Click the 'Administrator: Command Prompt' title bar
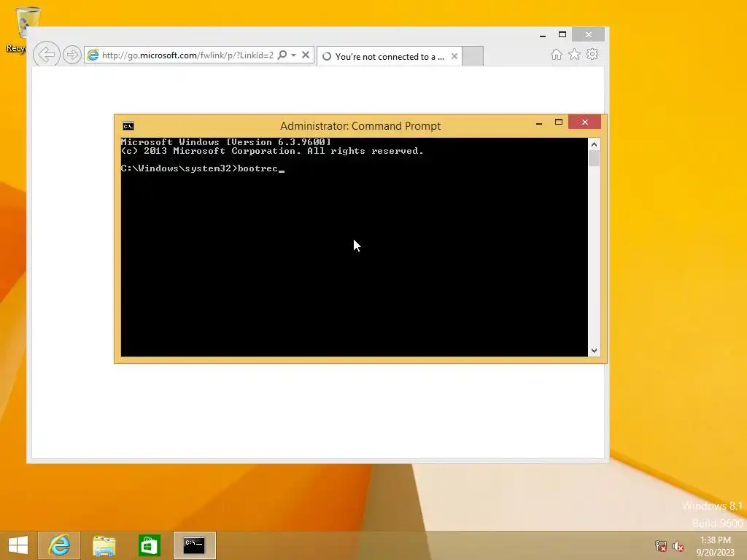This screenshot has width=747, height=560. [x=360, y=125]
